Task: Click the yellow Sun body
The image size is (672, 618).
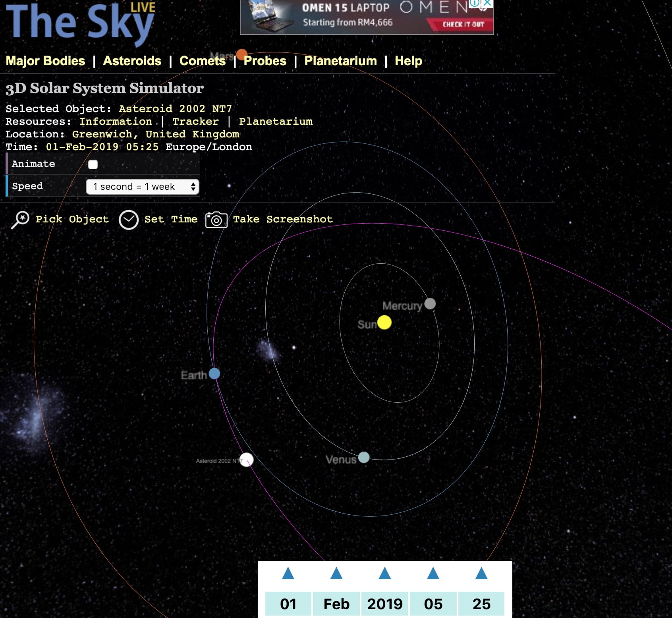Action: (x=384, y=323)
